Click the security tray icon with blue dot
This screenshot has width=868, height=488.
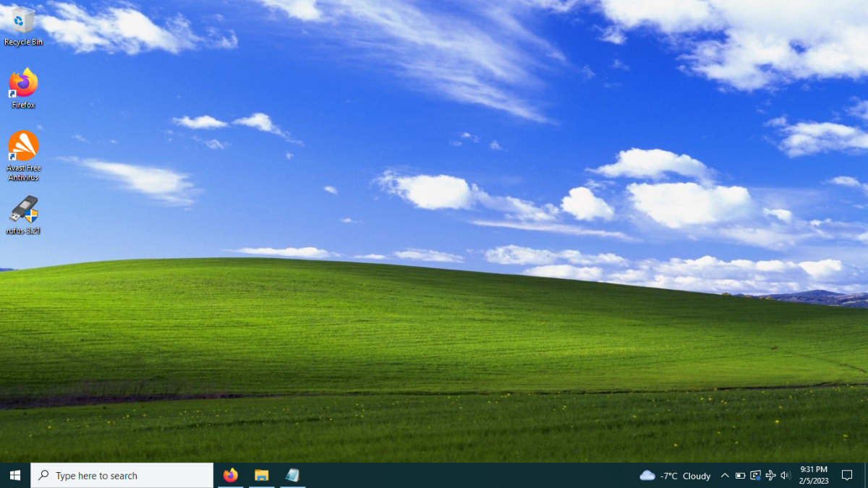click(x=755, y=475)
